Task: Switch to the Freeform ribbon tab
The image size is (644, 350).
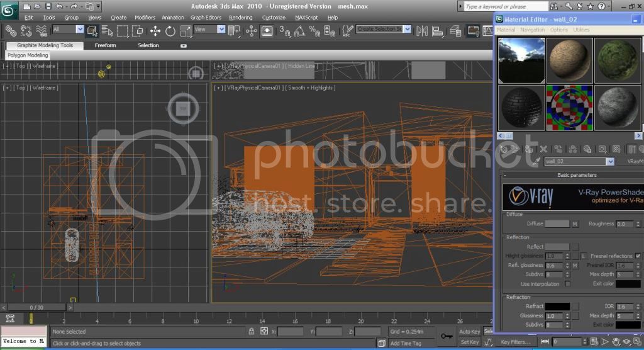Action: (105, 45)
